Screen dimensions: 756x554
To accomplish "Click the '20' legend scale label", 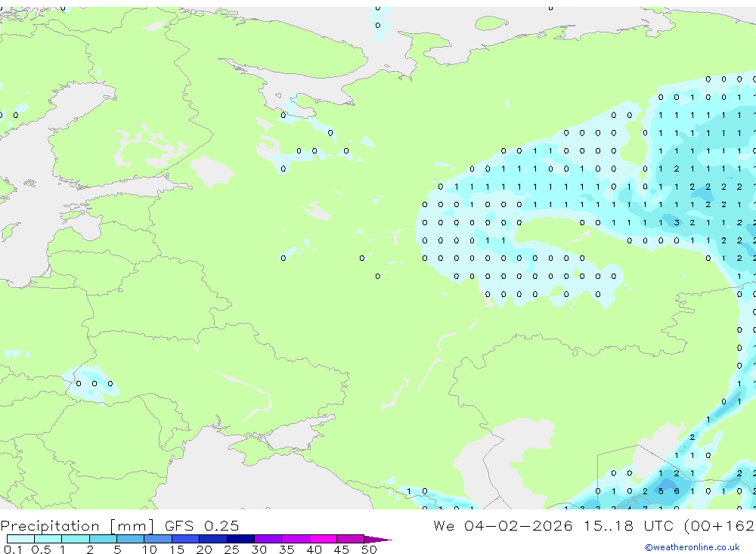I will point(204,549).
